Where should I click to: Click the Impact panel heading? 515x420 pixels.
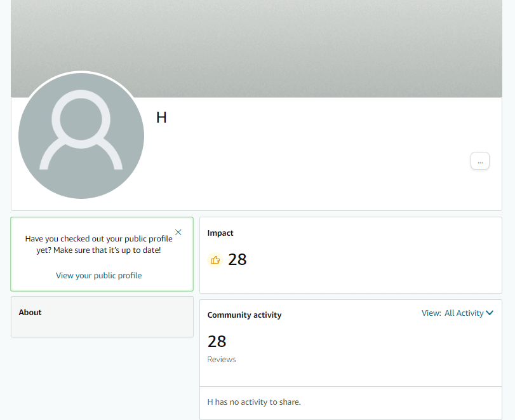pyautogui.click(x=220, y=233)
